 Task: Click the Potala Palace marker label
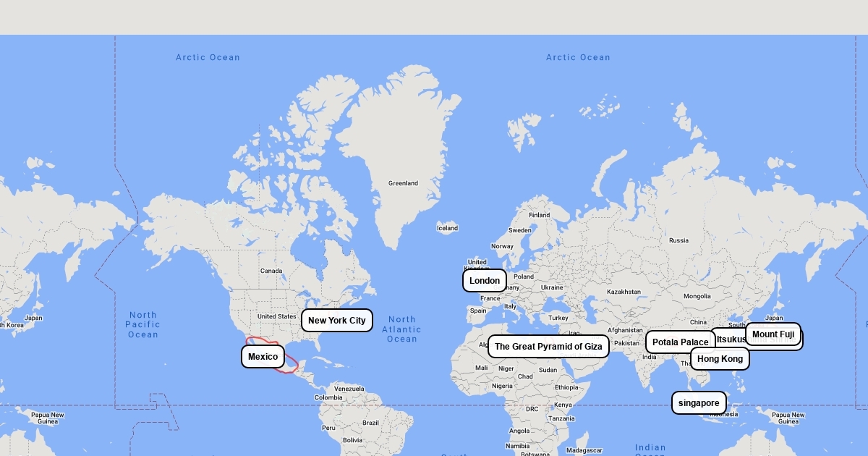[x=679, y=342]
